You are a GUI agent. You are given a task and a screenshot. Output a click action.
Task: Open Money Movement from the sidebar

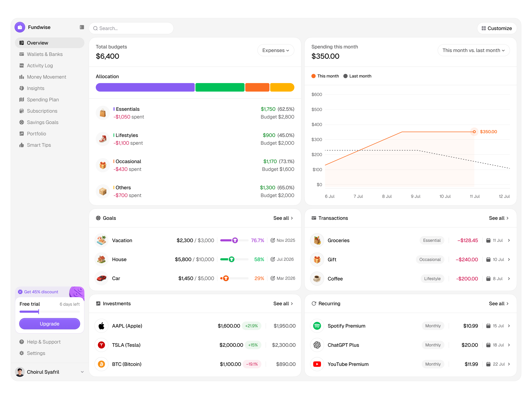coord(46,77)
